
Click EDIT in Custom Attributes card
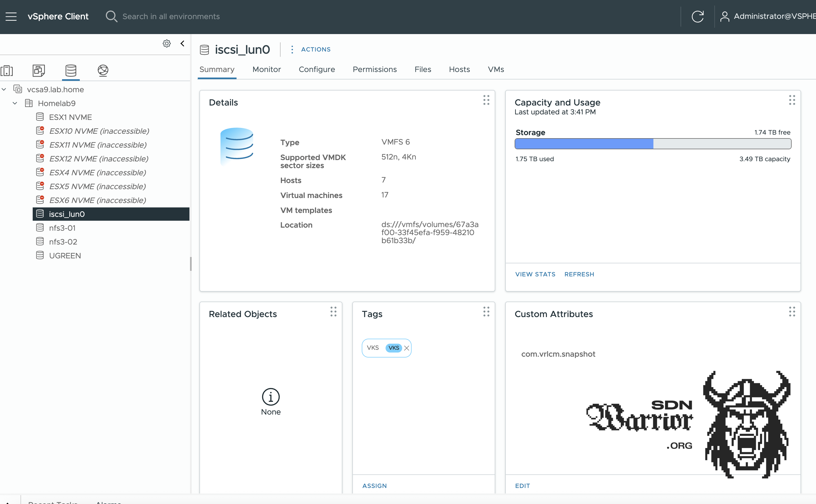(x=522, y=486)
